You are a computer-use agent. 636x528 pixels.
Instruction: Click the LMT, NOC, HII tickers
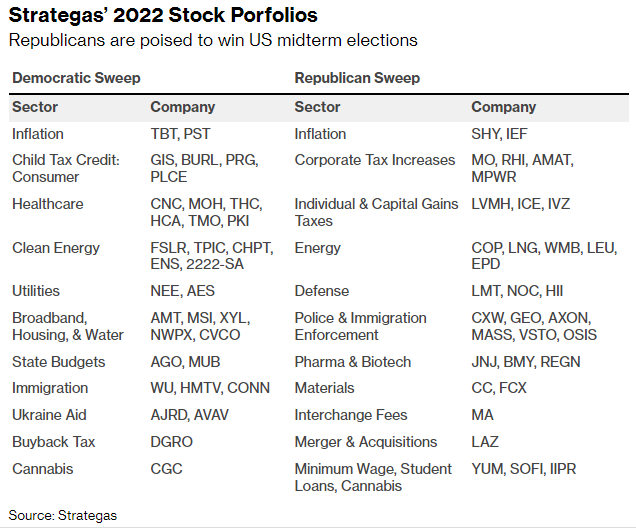click(x=517, y=291)
